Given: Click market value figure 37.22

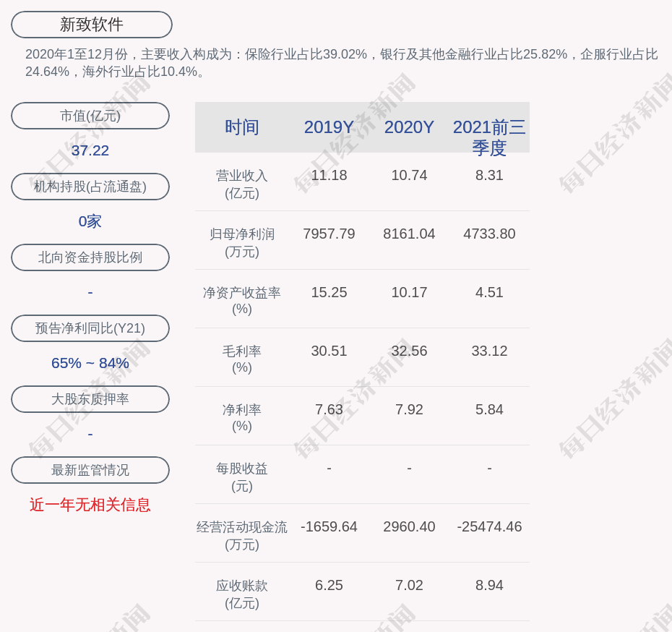Looking at the screenshot, I should 90,150.
